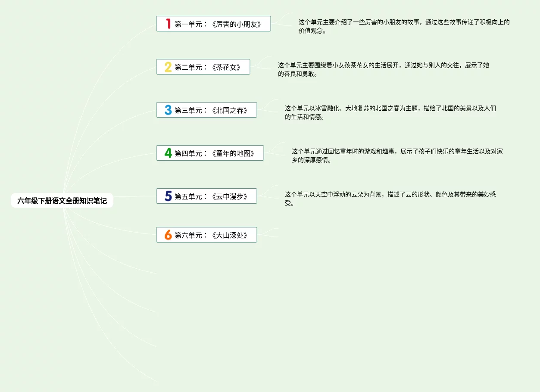The height and width of the screenshot is (392, 540).
Task: Select the node 第三单元：《北国之春》
Action: (x=206, y=110)
